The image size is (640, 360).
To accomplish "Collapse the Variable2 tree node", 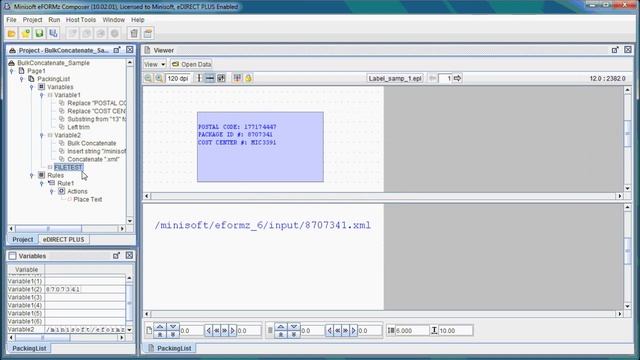I will pos(42,135).
